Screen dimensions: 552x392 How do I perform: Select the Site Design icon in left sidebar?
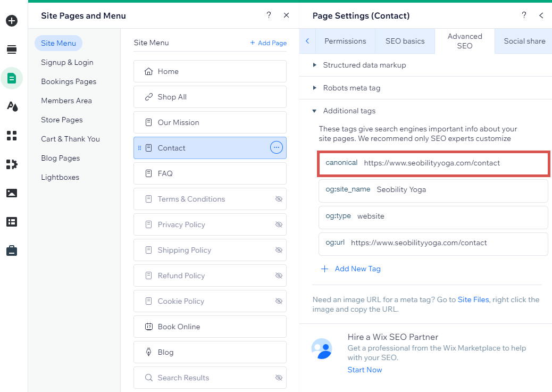(12, 106)
